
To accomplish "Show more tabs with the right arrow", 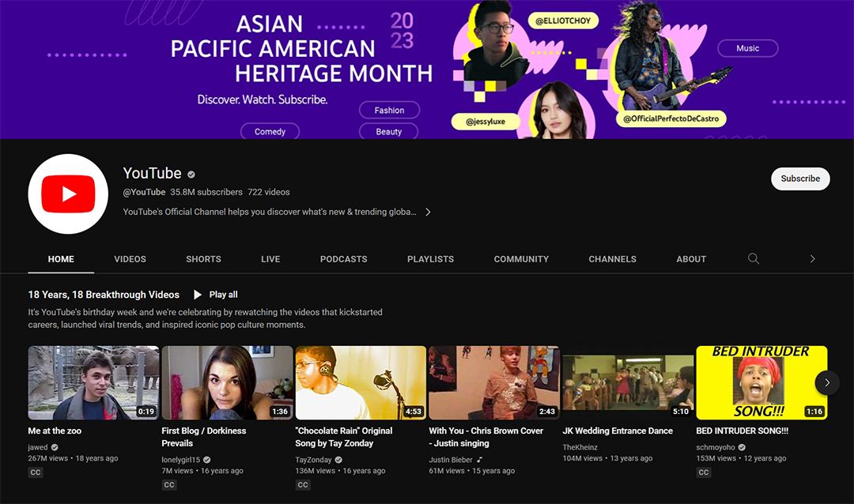I will pyautogui.click(x=812, y=259).
